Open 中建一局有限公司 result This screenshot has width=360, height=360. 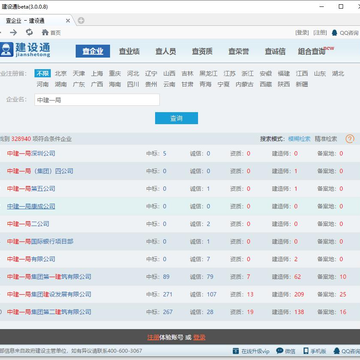[x=31, y=259]
